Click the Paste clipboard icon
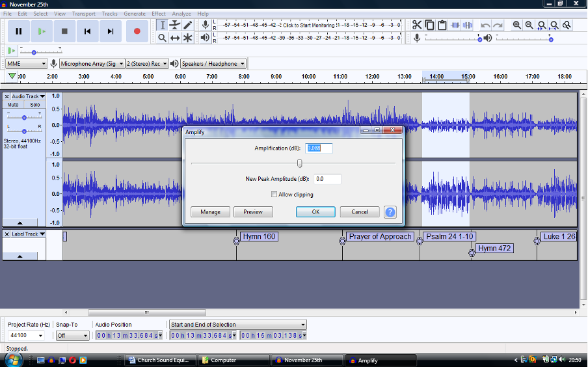This screenshot has width=588, height=367. coord(442,25)
